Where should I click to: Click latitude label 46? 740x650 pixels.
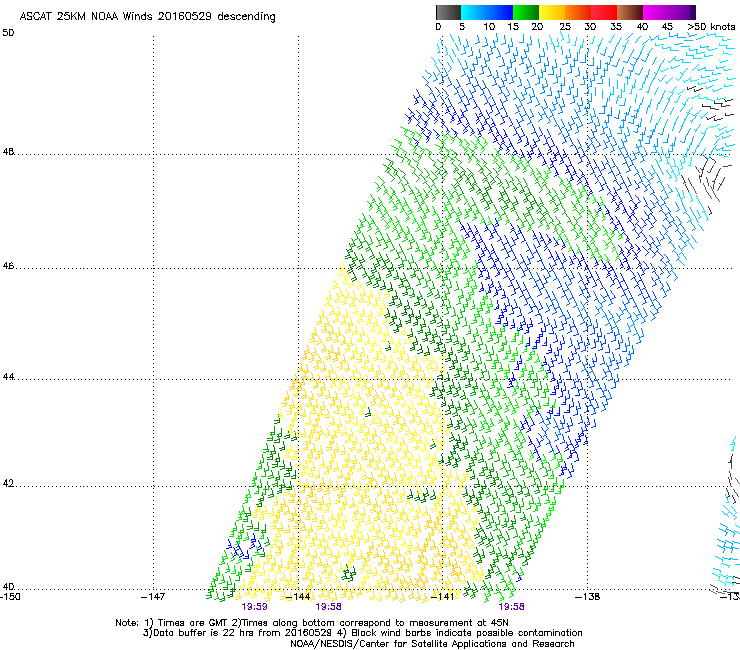pos(8,266)
